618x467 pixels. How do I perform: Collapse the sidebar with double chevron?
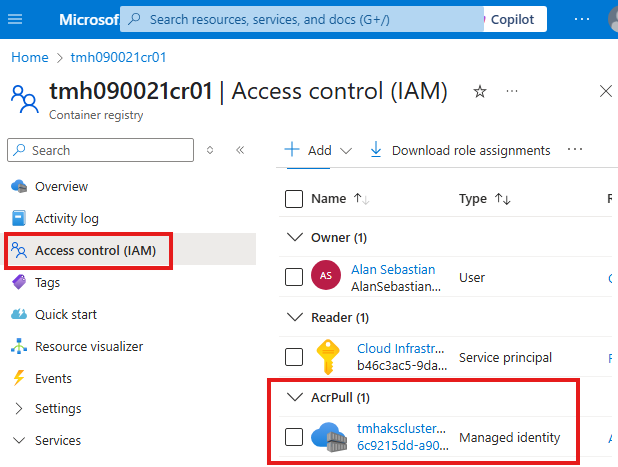click(240, 150)
